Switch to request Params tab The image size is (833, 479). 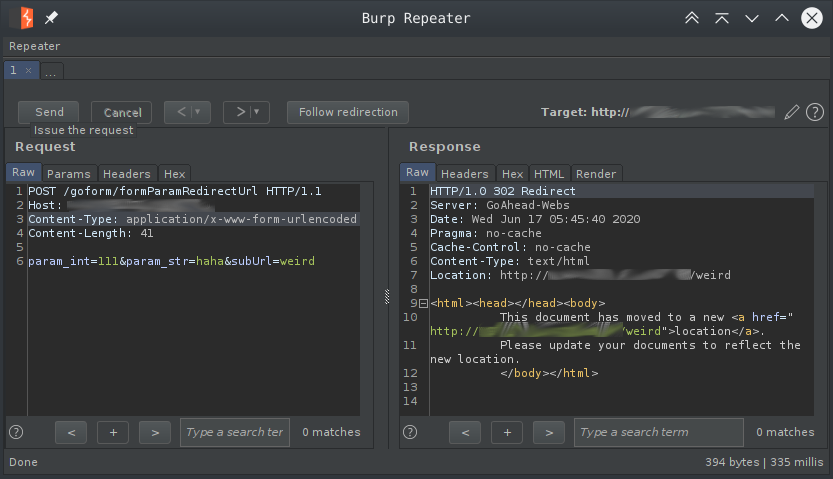click(x=69, y=174)
